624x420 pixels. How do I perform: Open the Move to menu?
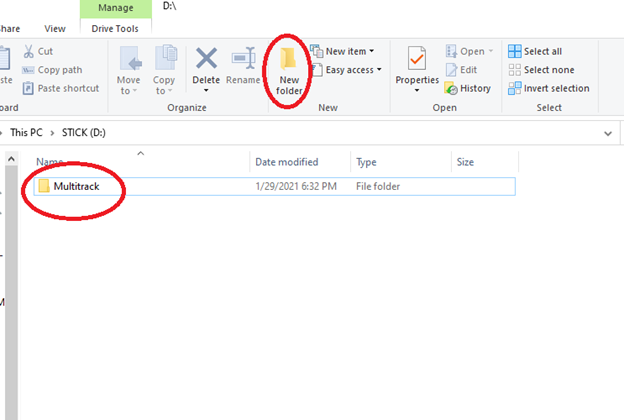pos(129,70)
